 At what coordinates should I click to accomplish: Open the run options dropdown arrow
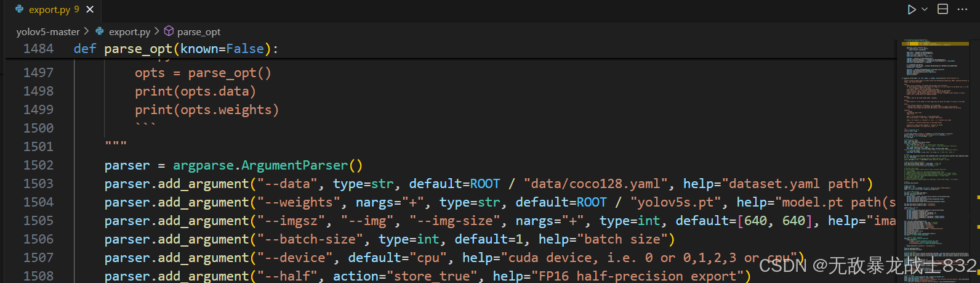[x=925, y=9]
